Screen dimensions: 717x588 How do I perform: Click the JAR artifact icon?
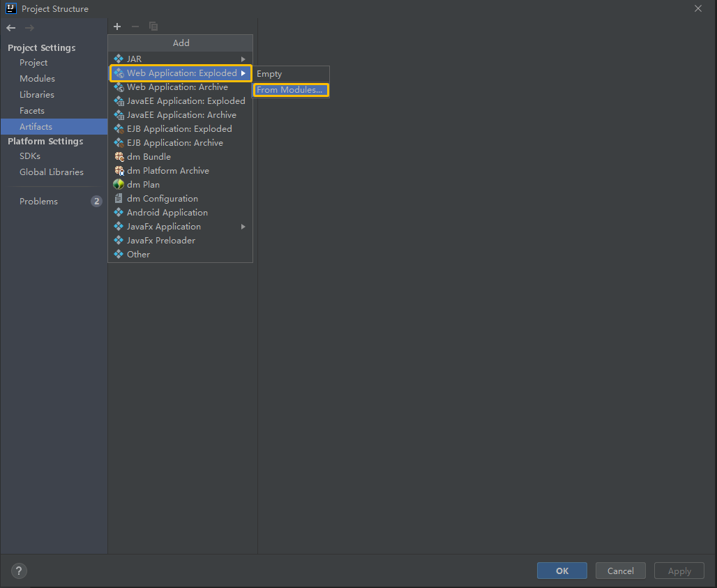[x=119, y=59]
